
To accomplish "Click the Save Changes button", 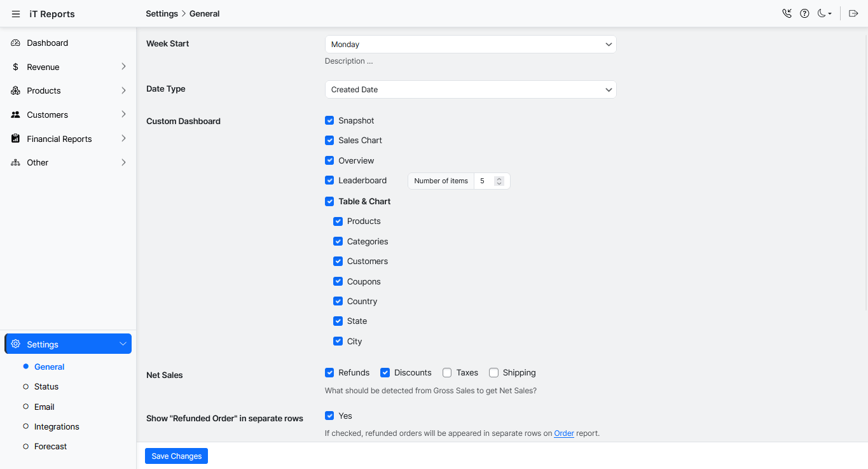I will tap(176, 456).
